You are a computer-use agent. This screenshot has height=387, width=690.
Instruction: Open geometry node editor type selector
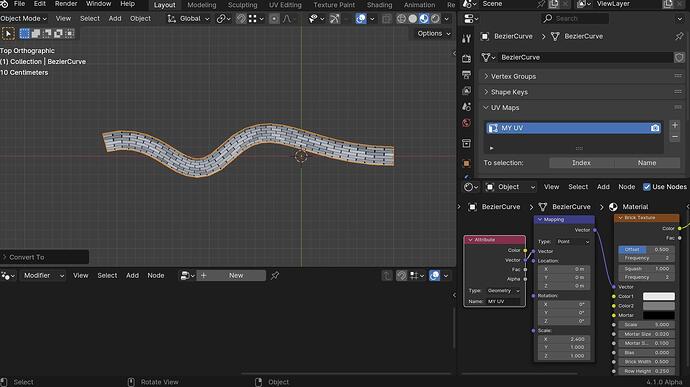click(x=8, y=276)
